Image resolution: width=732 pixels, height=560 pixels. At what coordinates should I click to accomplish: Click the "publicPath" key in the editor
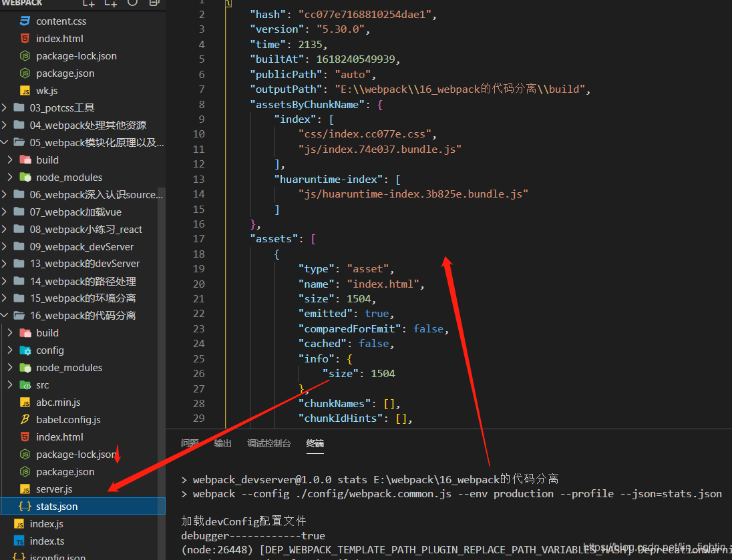click(286, 74)
